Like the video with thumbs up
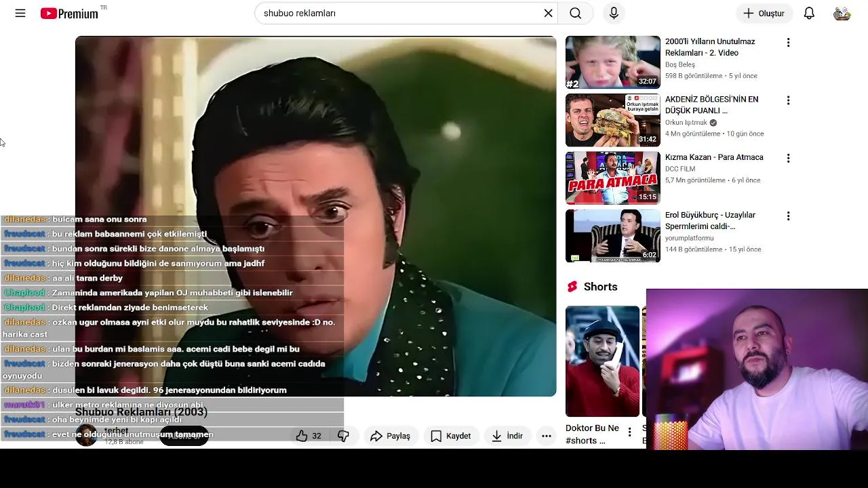Screen dimensions: 868x488 click(x=309, y=436)
